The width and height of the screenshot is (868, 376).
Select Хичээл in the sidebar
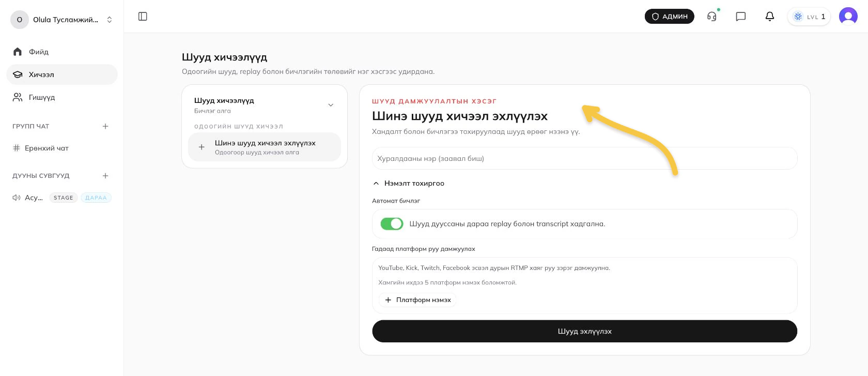point(62,74)
